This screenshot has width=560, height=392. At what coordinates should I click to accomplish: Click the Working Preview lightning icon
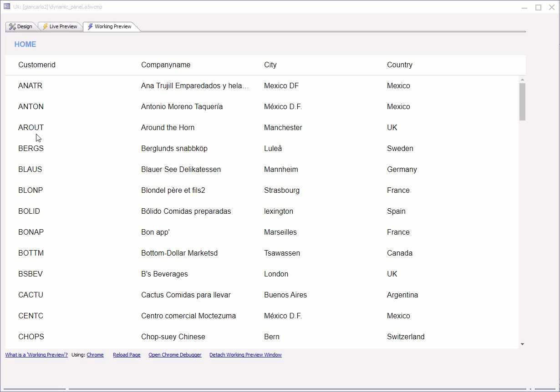(x=91, y=26)
